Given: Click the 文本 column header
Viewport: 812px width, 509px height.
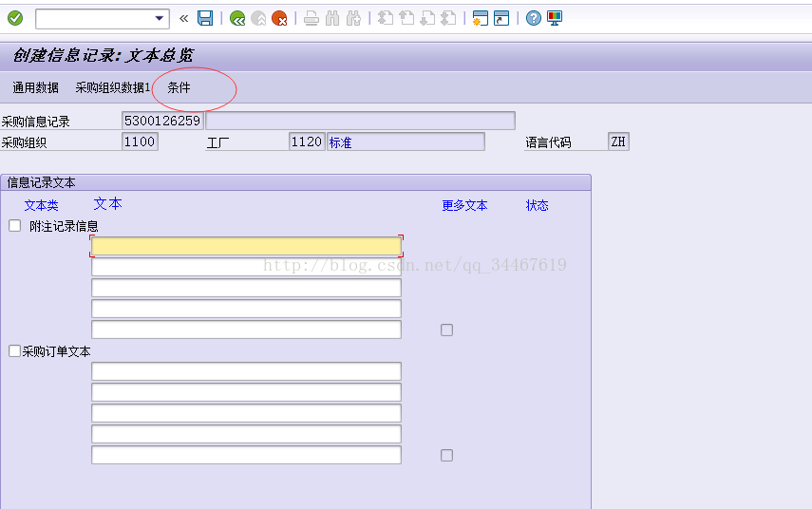Looking at the screenshot, I should pos(107,204).
